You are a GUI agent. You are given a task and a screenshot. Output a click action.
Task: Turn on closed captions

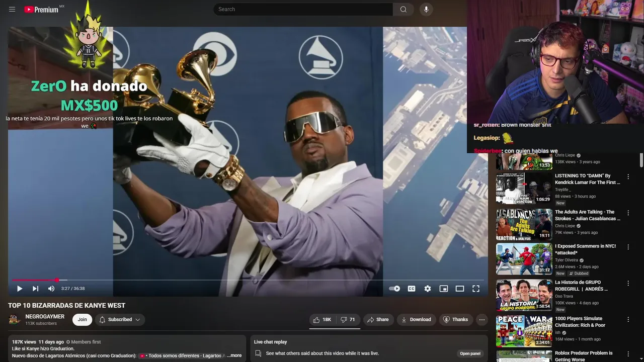[x=412, y=289]
